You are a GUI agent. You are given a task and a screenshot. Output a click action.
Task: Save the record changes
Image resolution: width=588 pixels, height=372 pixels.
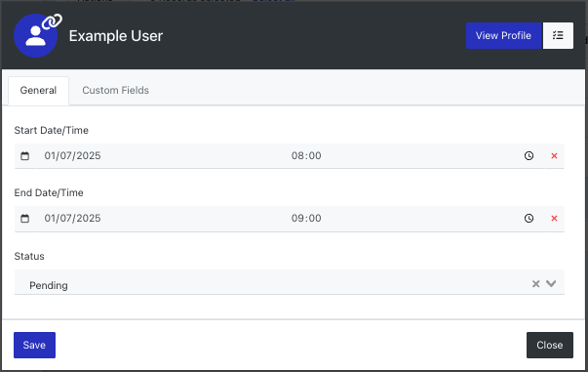pos(34,345)
